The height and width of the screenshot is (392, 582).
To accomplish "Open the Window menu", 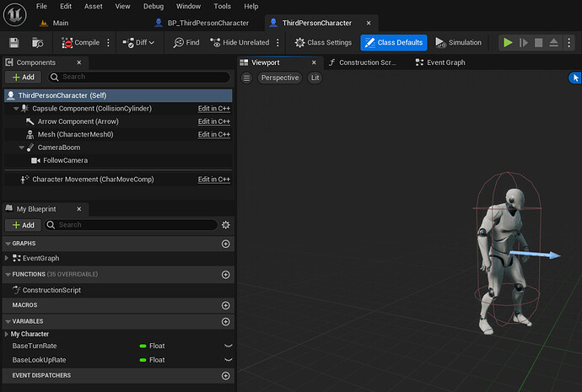I will coord(188,6).
